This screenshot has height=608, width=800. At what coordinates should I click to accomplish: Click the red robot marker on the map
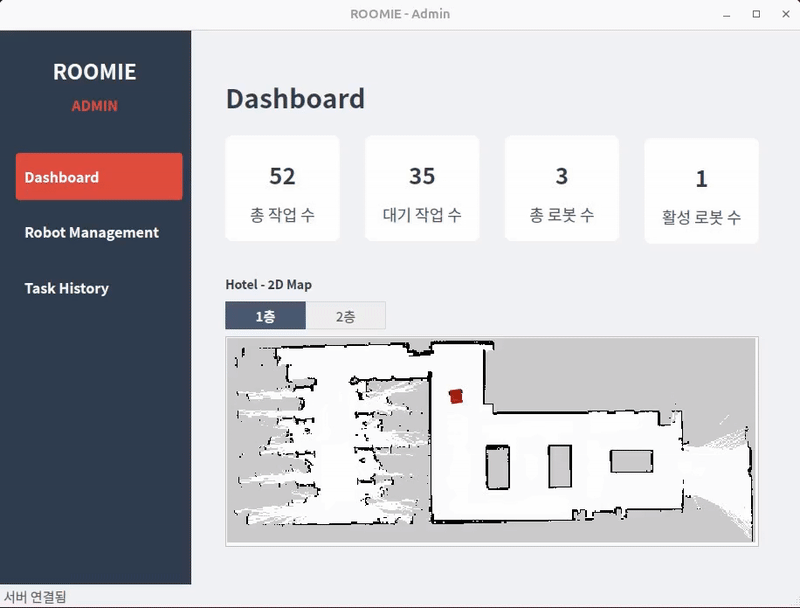click(456, 396)
